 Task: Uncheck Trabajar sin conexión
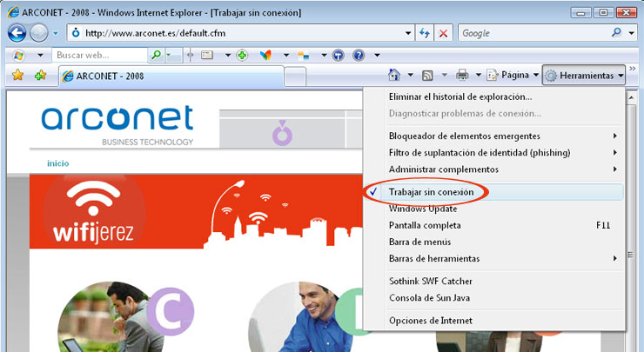coord(494,192)
